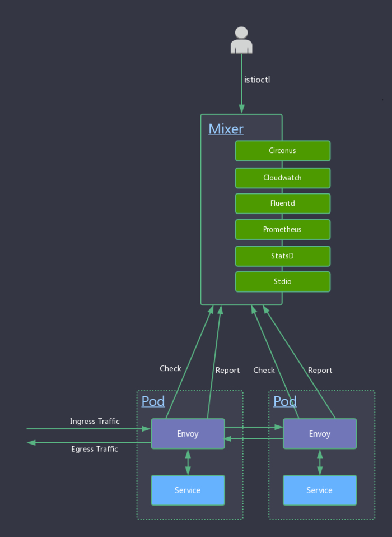Select the Cloudwatch adapter box
392x537 pixels.
[x=282, y=178]
